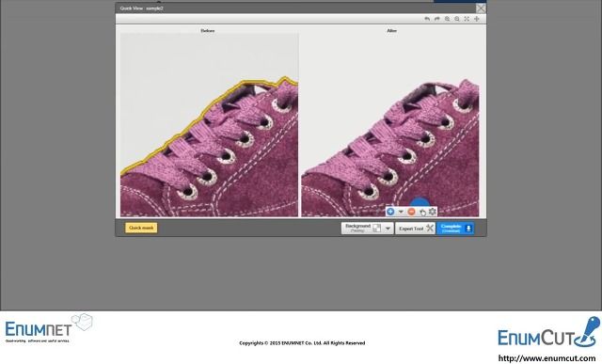Choose the hand pan tool
This screenshot has width=602, height=364.
tap(422, 212)
